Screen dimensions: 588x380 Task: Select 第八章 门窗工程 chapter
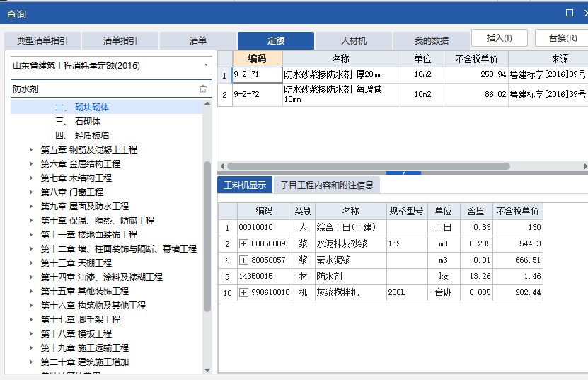(x=72, y=192)
